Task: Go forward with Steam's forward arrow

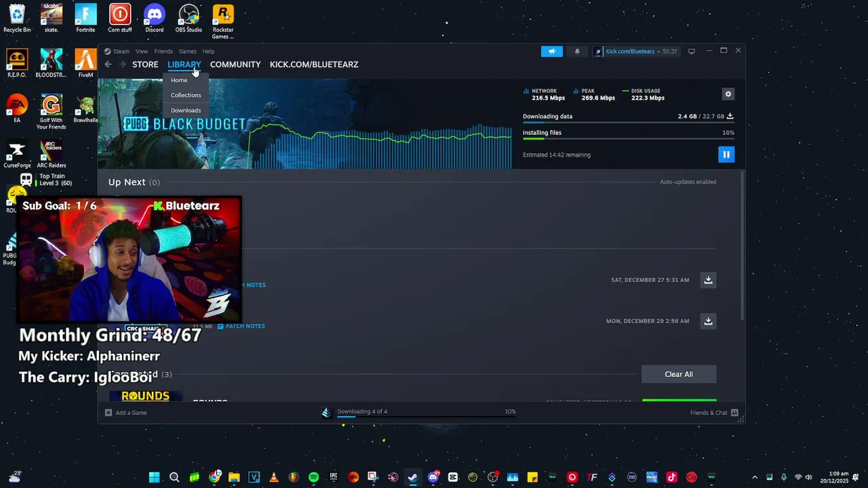Action: (122, 64)
